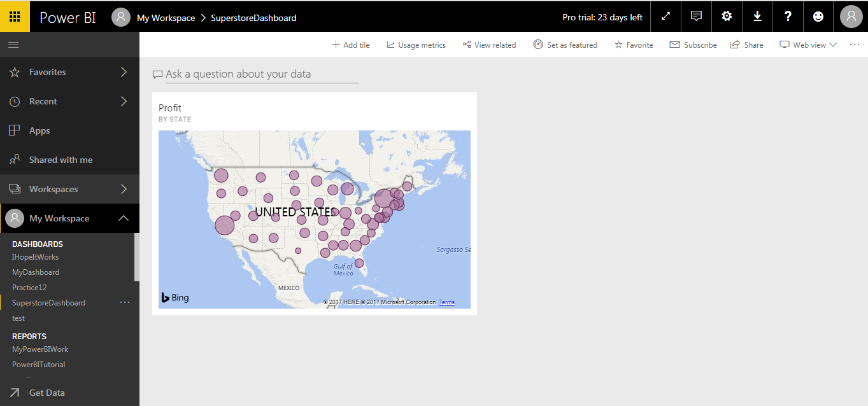Click the Bing logo on the map
Screen dimensions: 868x406
click(174, 297)
